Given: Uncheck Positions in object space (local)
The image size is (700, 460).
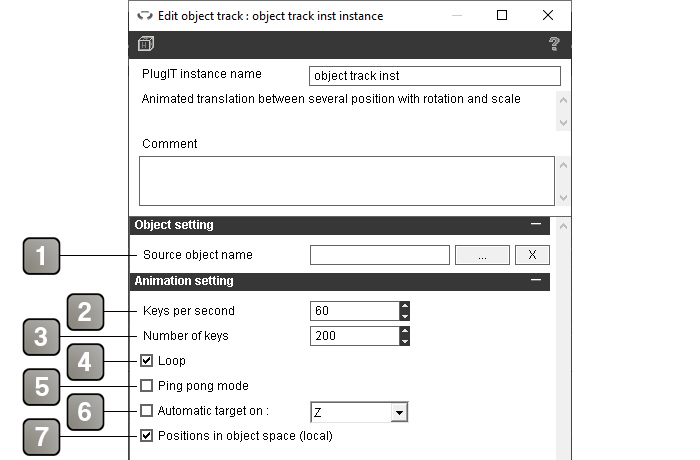Looking at the screenshot, I should point(146,435).
